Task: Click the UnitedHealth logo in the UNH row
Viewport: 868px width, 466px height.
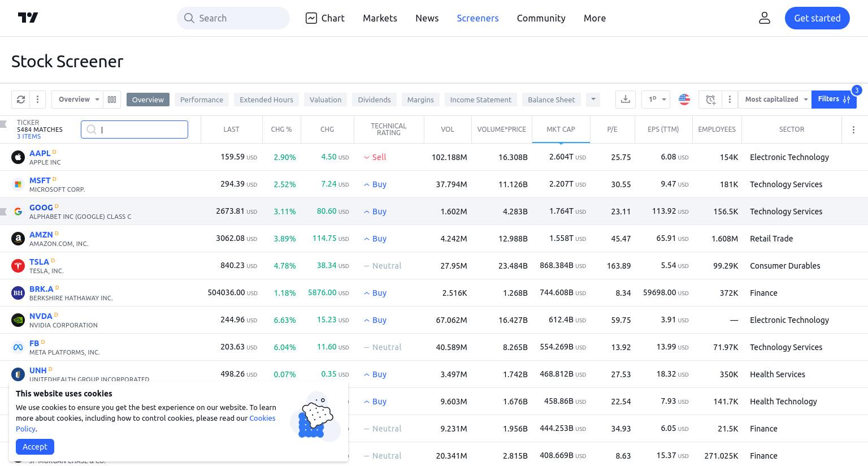Action: [x=18, y=374]
